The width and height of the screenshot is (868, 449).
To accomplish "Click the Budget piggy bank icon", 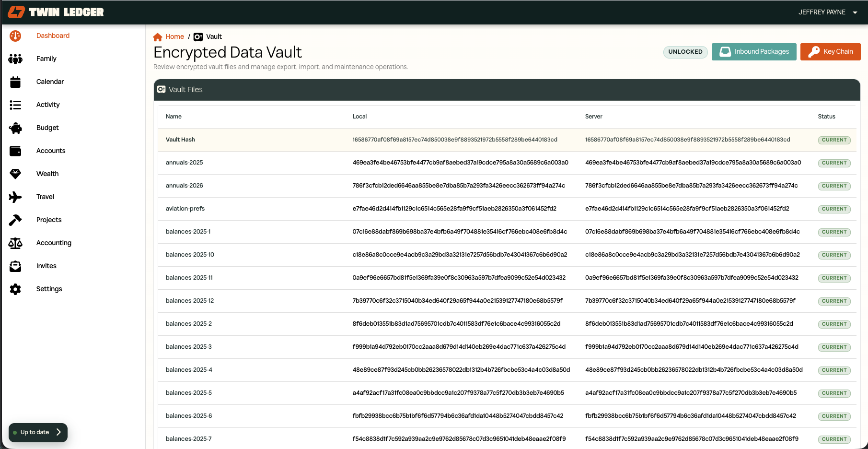I will tap(15, 128).
